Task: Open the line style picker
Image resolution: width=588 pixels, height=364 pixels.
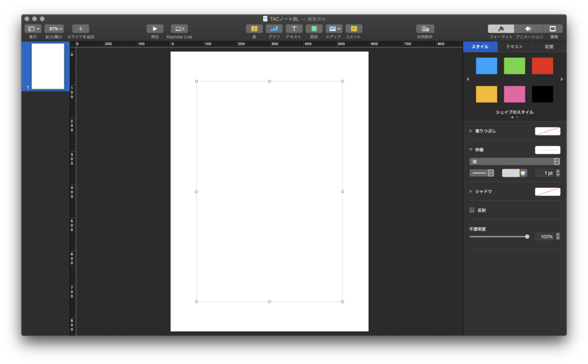Action: pyautogui.click(x=482, y=173)
